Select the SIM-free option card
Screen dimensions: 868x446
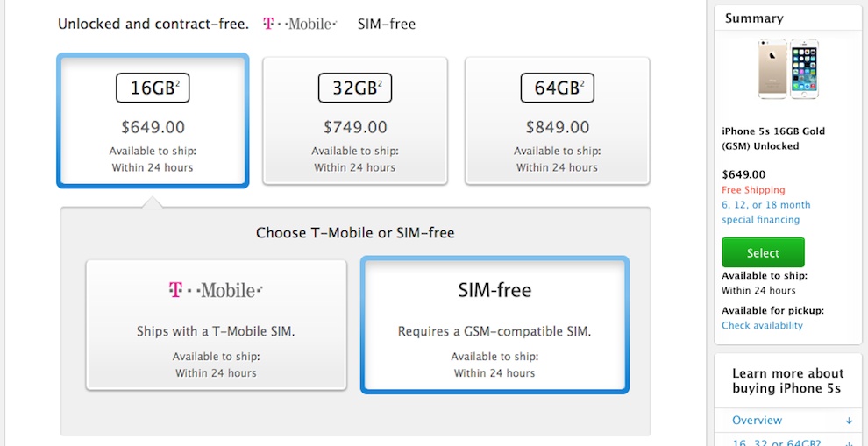(x=494, y=325)
